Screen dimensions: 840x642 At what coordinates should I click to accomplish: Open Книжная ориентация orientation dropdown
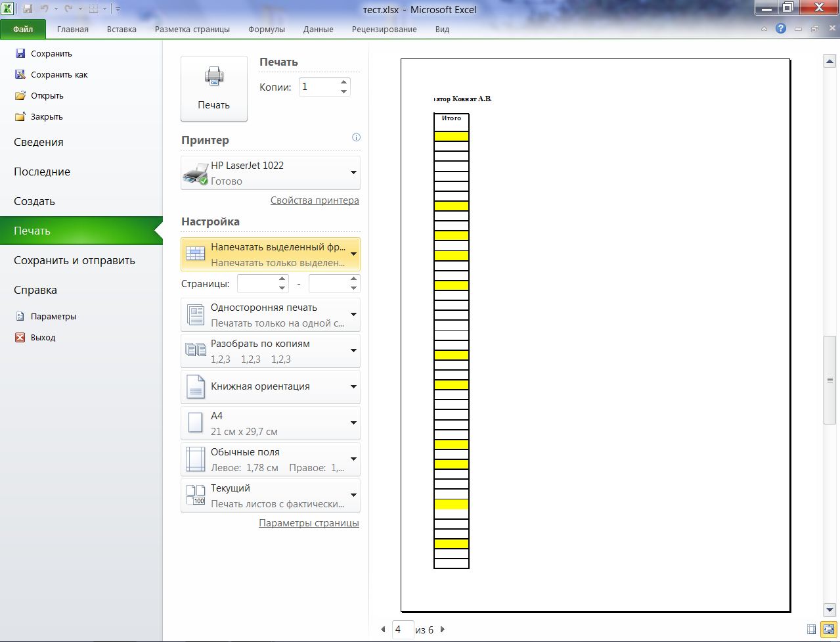tap(271, 386)
